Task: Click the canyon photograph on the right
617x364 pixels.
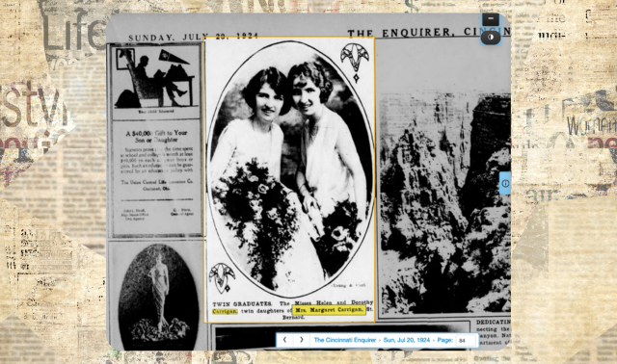Action: point(444,202)
